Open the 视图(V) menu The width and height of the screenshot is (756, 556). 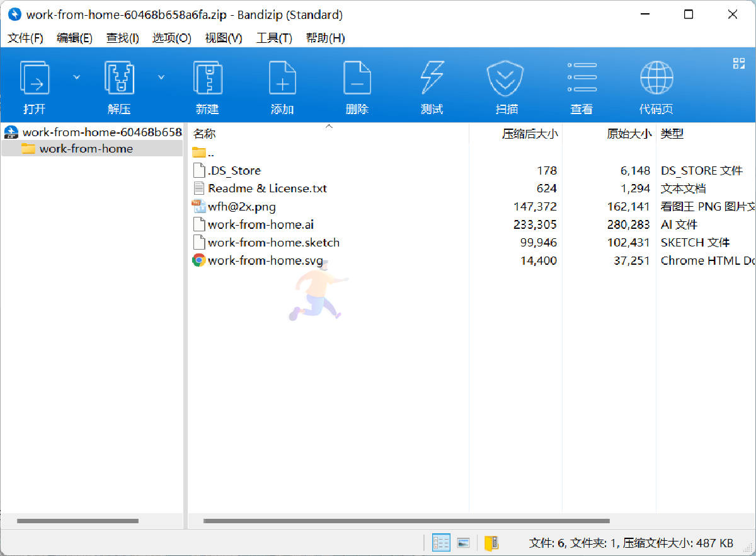pyautogui.click(x=224, y=38)
